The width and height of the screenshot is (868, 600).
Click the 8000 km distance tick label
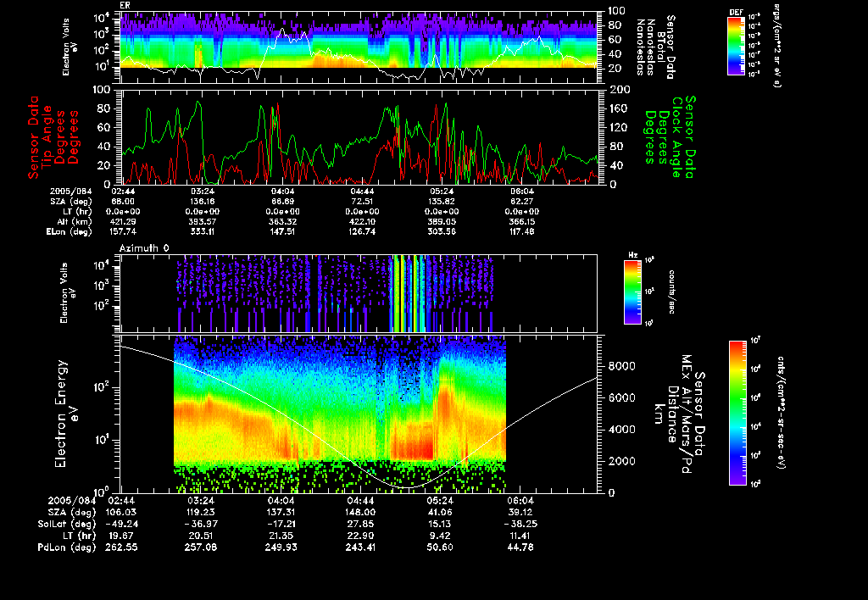coord(621,366)
